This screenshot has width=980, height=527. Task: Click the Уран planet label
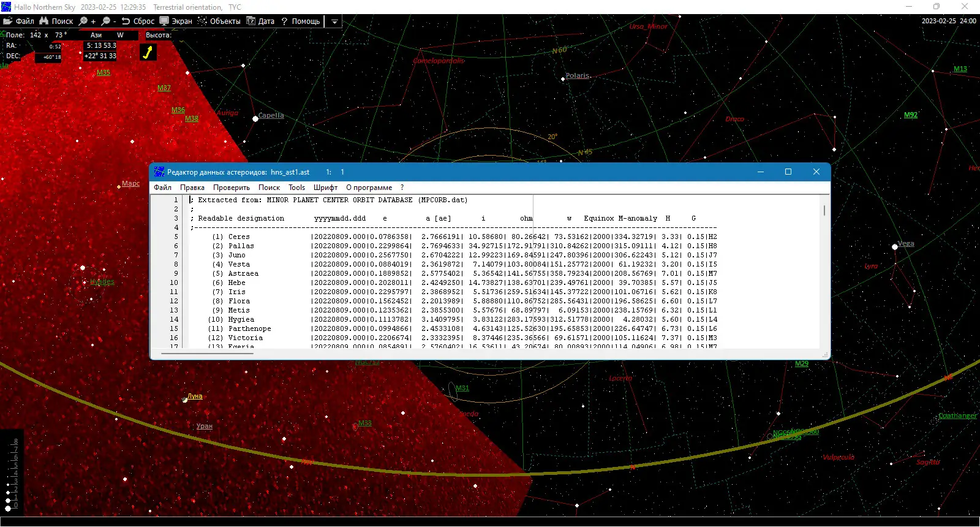(x=205, y=426)
